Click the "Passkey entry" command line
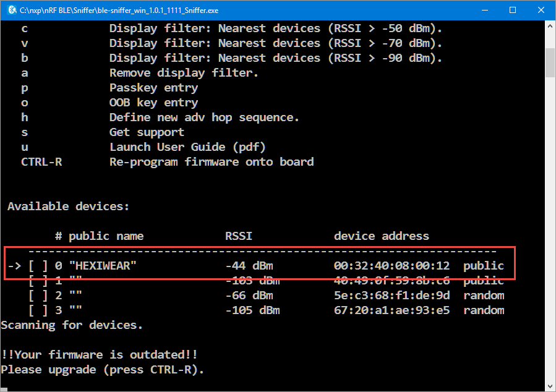 [x=153, y=88]
